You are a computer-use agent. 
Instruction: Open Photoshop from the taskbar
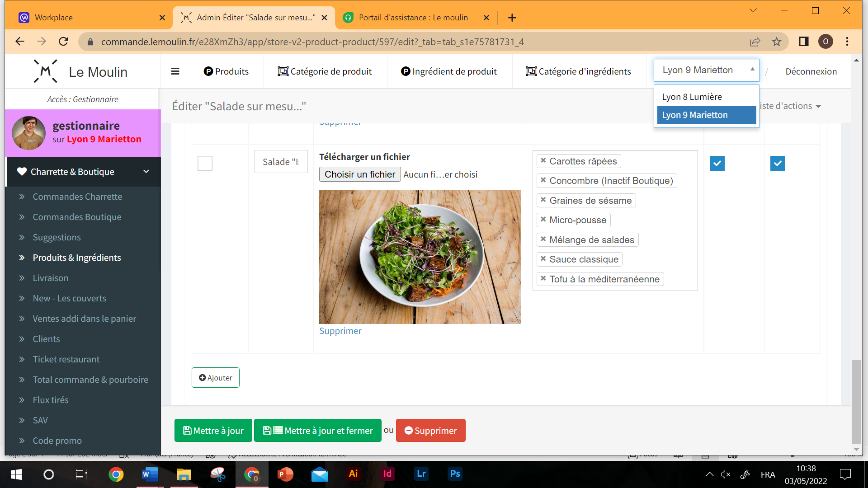(455, 474)
